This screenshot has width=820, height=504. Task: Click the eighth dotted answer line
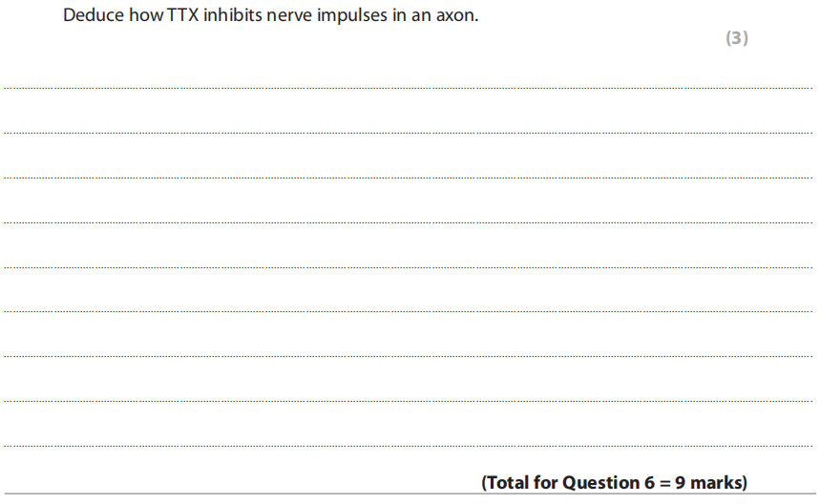tap(410, 401)
